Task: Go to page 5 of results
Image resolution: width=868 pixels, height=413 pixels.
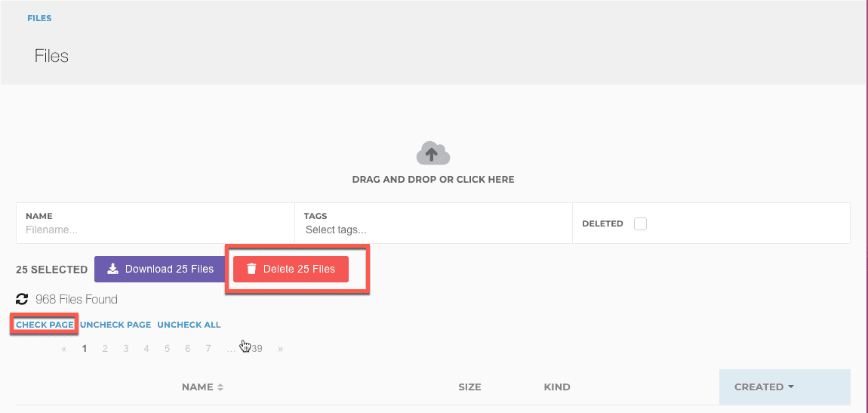Action: pyautogui.click(x=167, y=349)
